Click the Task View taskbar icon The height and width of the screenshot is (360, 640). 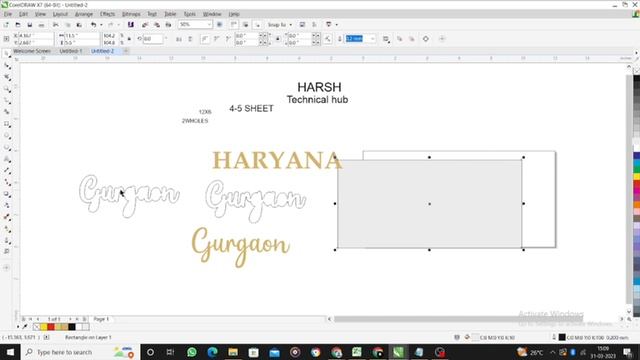170,352
